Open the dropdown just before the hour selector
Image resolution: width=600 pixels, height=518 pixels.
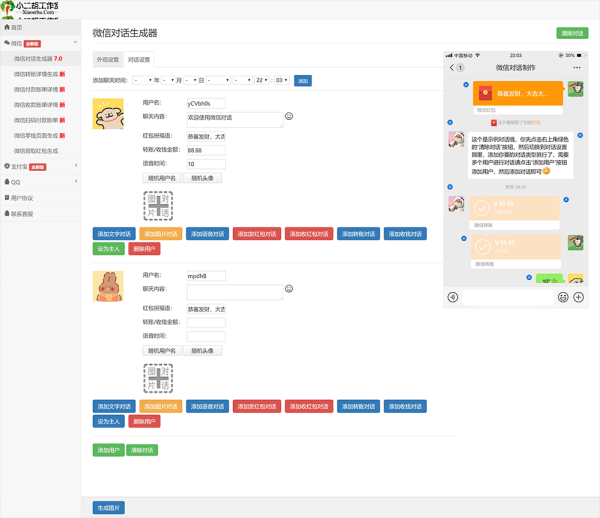243,80
